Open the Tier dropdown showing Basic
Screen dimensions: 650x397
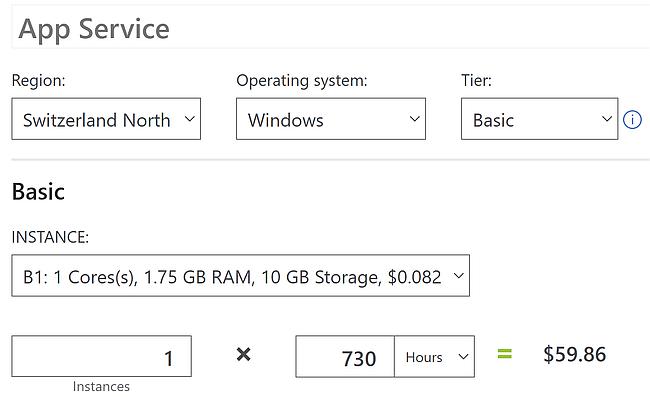tap(539, 119)
